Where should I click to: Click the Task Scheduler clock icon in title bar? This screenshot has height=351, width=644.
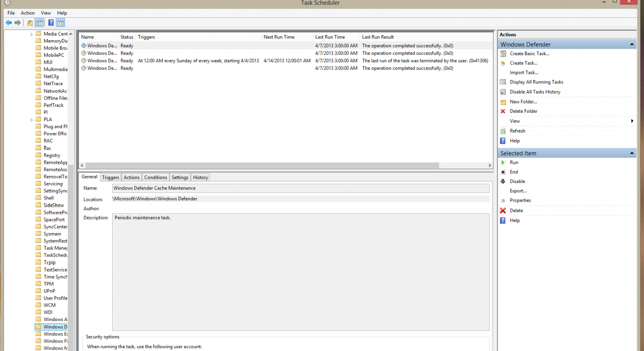(7, 3)
